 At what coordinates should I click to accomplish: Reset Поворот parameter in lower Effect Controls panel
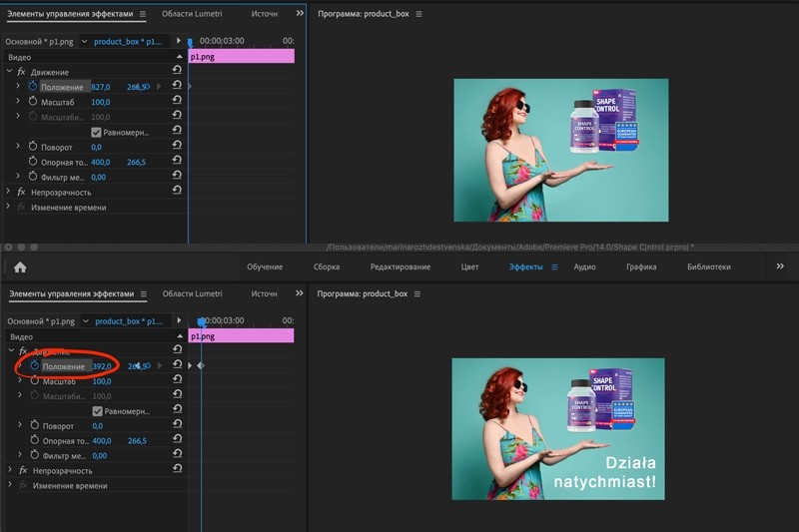tap(178, 424)
